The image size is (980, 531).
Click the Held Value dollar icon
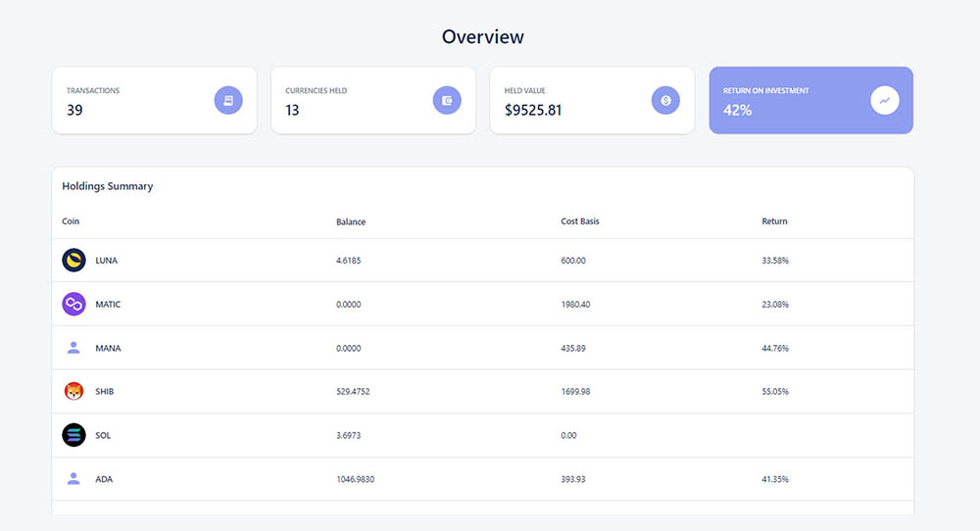click(x=665, y=100)
